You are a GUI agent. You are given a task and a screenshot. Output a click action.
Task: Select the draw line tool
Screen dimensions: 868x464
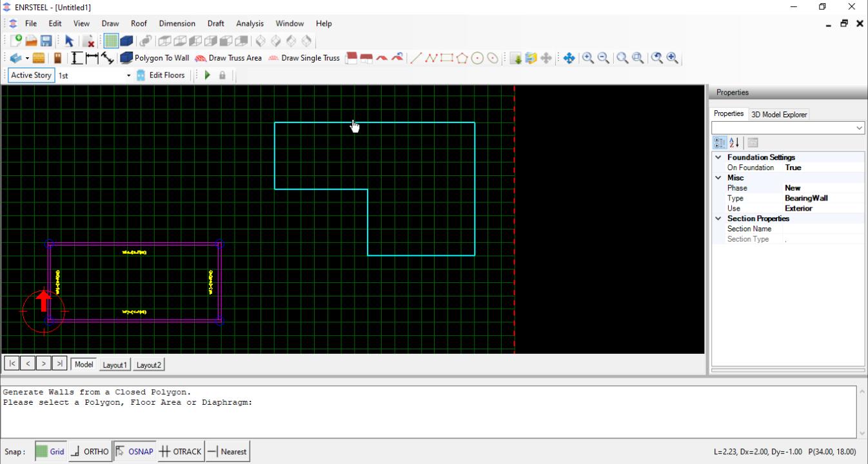point(416,58)
